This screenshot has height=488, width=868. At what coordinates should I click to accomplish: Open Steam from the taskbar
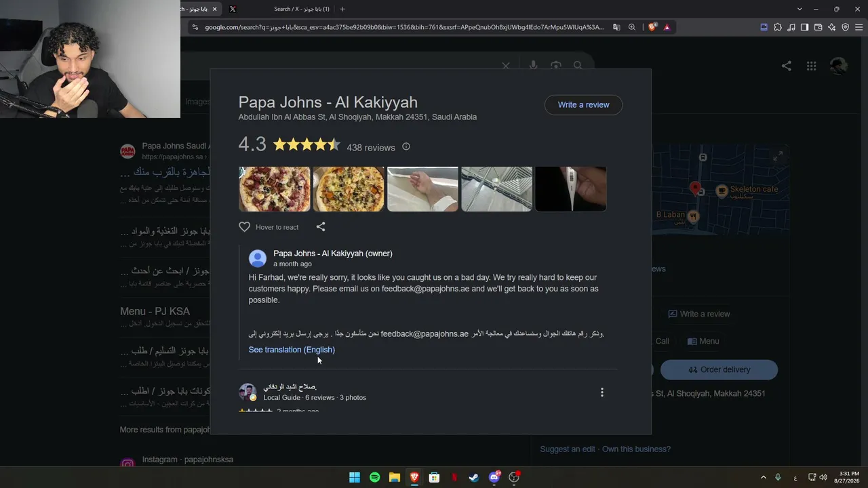coord(474,477)
